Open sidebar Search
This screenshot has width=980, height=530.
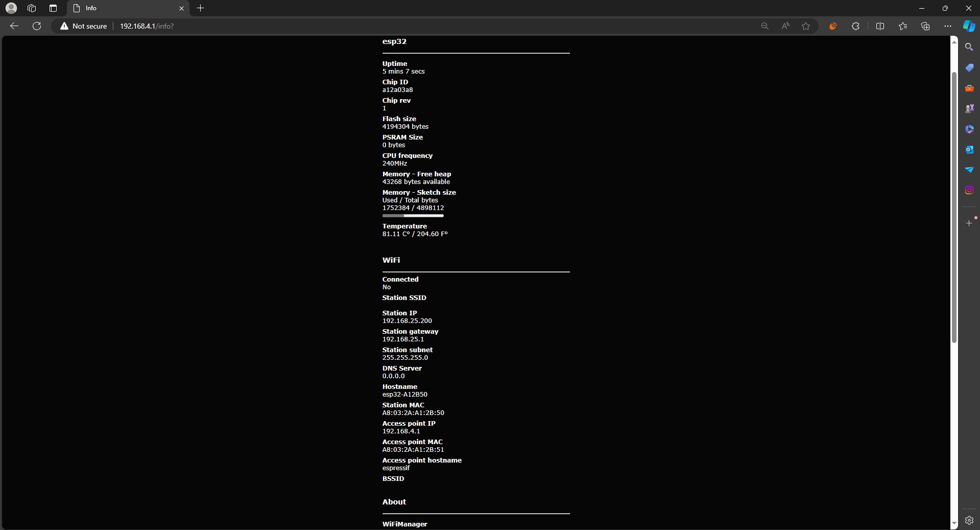point(969,47)
